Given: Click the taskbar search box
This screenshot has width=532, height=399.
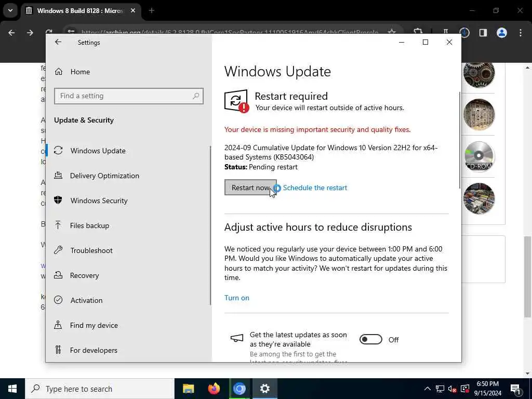Looking at the screenshot, I should pos(100,389).
